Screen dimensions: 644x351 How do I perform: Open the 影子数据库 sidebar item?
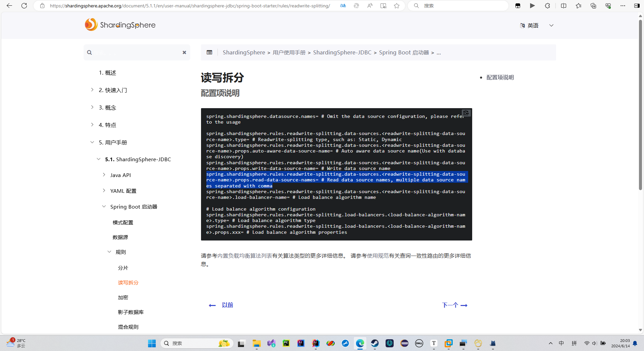tap(131, 312)
